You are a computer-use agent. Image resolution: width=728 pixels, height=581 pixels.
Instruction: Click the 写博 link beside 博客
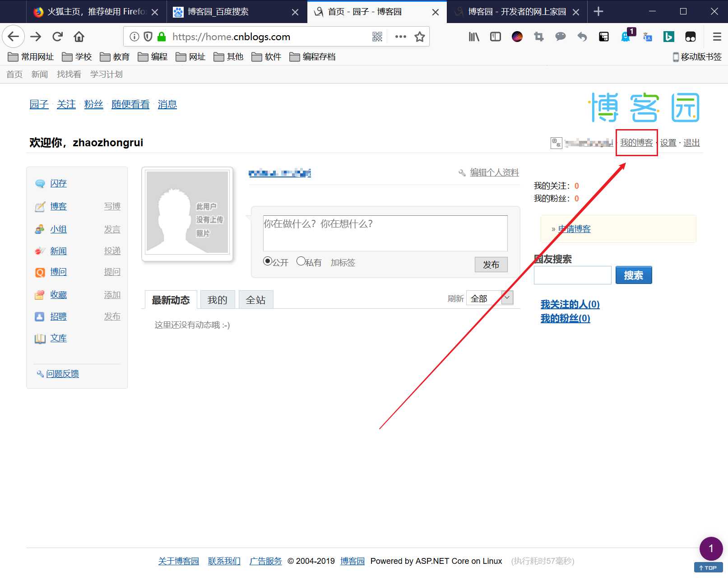pos(112,206)
